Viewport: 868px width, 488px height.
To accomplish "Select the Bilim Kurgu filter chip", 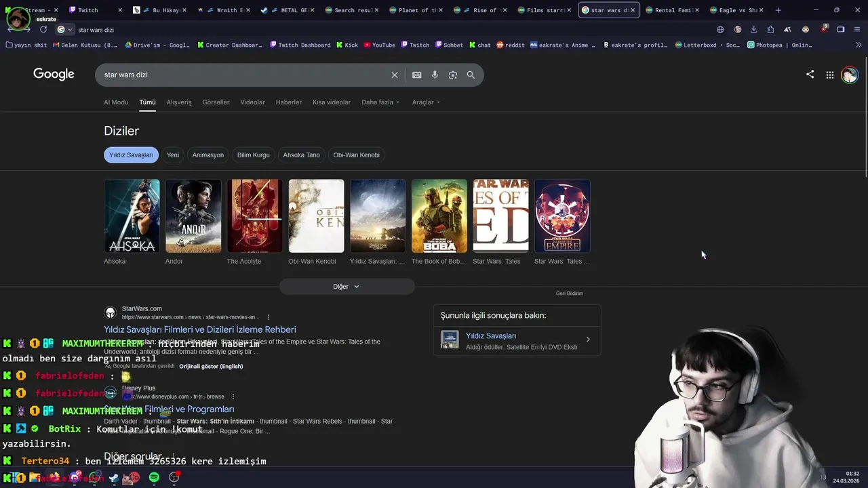I will [254, 155].
